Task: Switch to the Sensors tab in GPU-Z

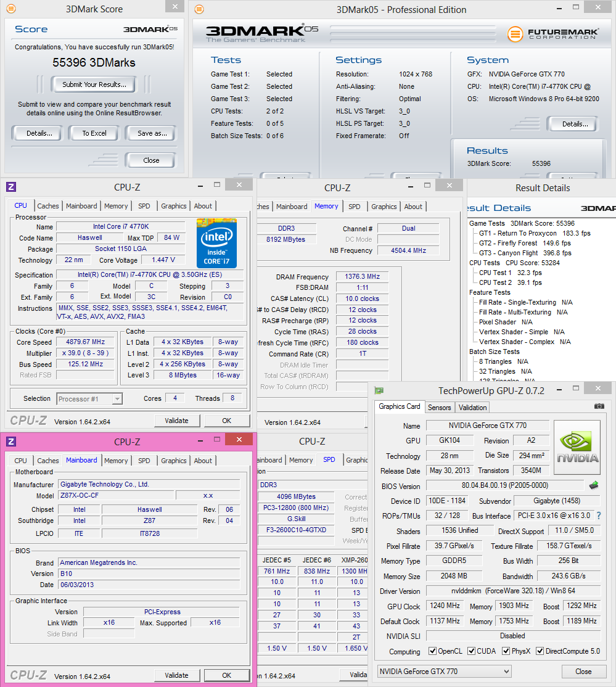Action: tap(439, 408)
